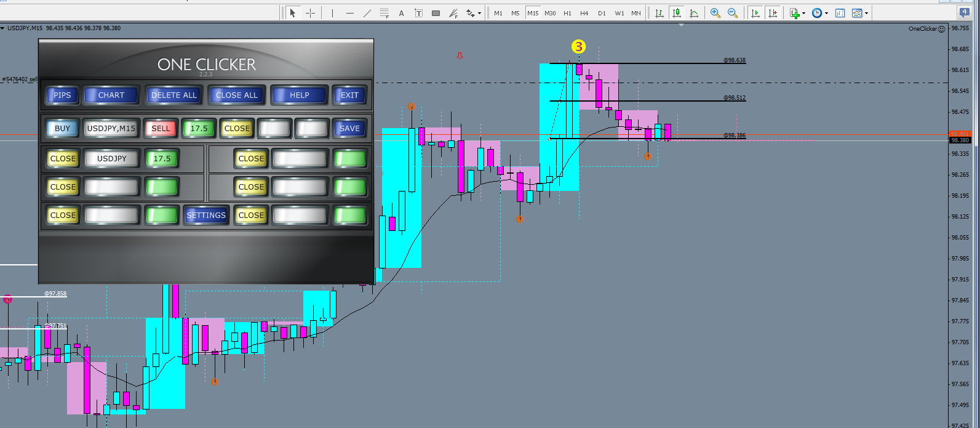Click the USDJPY,M15 symbol field

tap(111, 128)
